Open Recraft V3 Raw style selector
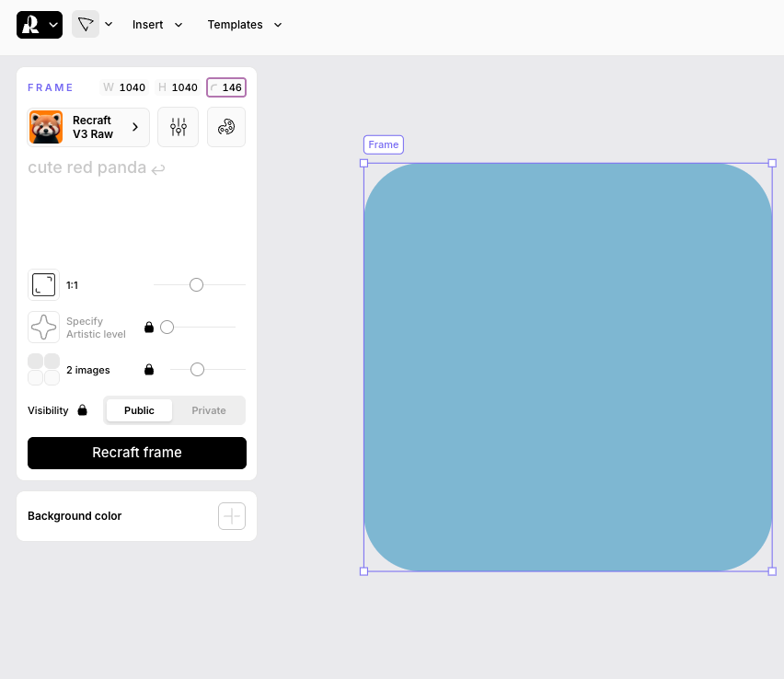This screenshot has width=784, height=679. pos(88,127)
